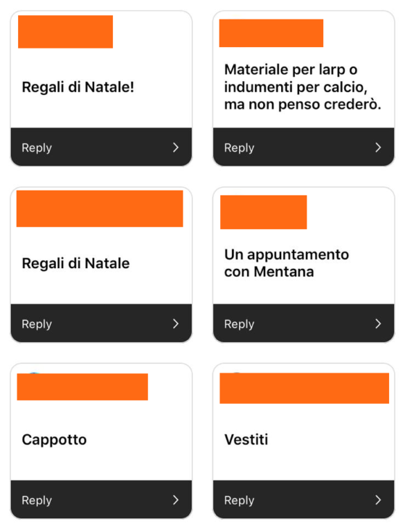Select the 'Materiale per larp' response text
This screenshot has width=405, height=532.
point(303,87)
